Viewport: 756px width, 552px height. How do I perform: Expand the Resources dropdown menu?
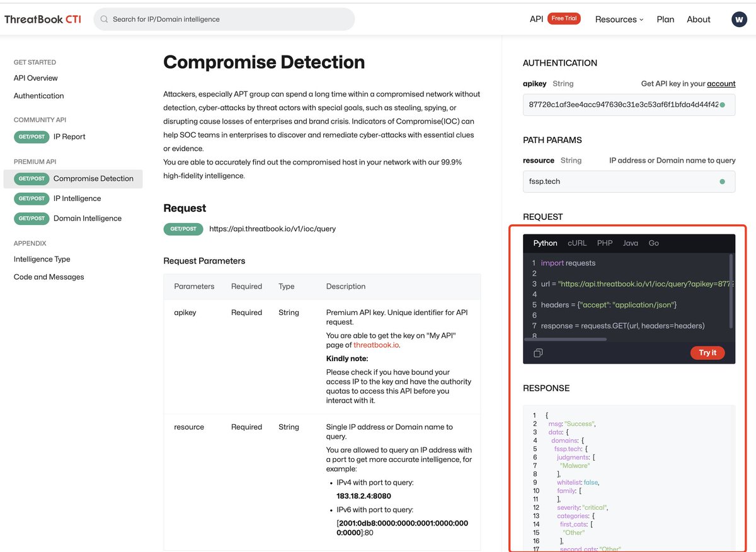[x=619, y=20]
